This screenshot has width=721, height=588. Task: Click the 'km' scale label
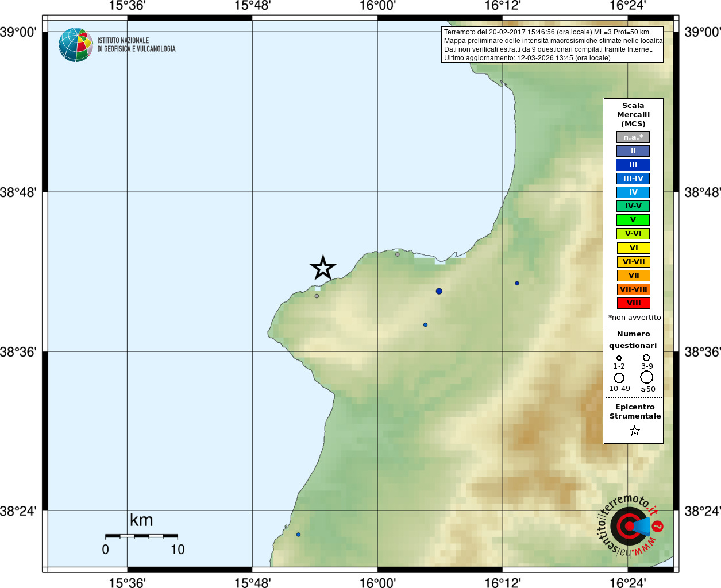click(x=141, y=520)
